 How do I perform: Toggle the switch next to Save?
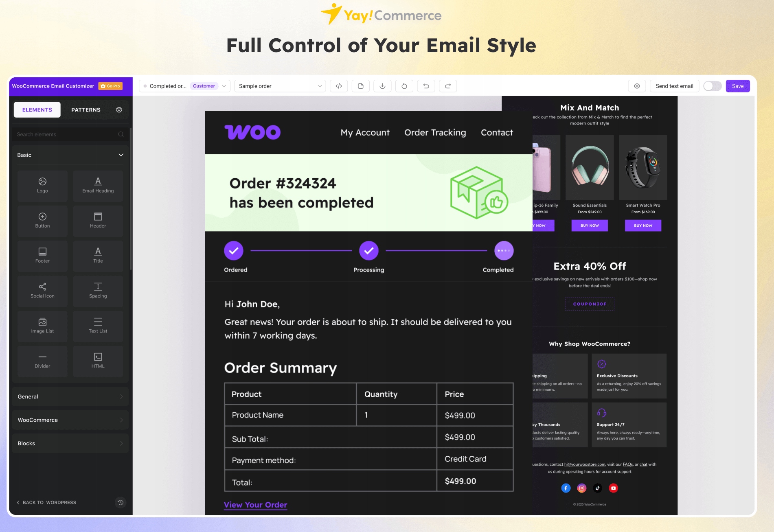click(712, 86)
